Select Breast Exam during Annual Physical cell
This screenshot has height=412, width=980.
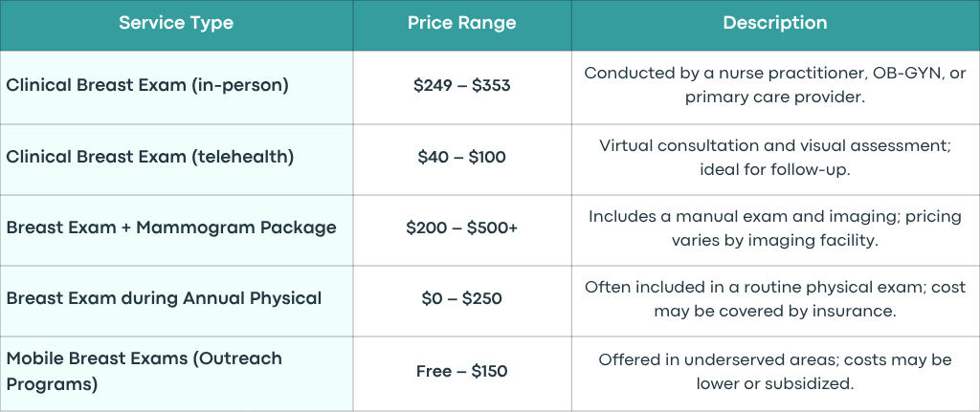click(176, 301)
